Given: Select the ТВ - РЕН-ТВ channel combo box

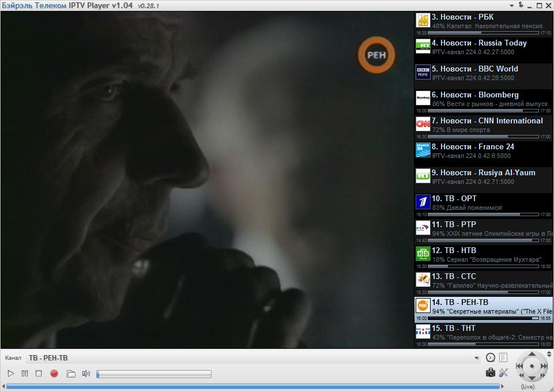Looking at the screenshot, I should pyautogui.click(x=254, y=358).
